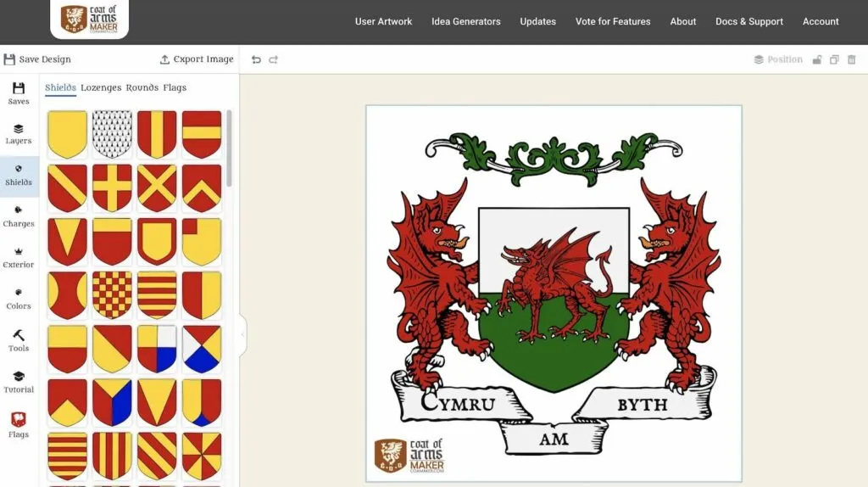The width and height of the screenshot is (868, 487).
Task: Click the BYTH motto banner
Action: click(645, 403)
